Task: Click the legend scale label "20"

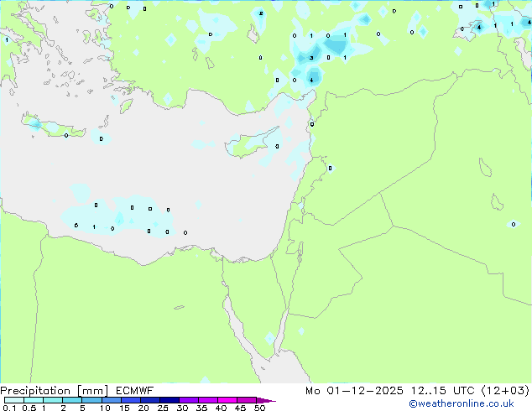Action: (x=143, y=408)
